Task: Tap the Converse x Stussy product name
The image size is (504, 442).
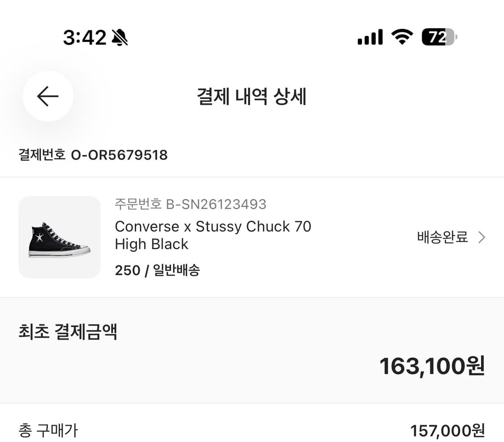Action: (213, 235)
